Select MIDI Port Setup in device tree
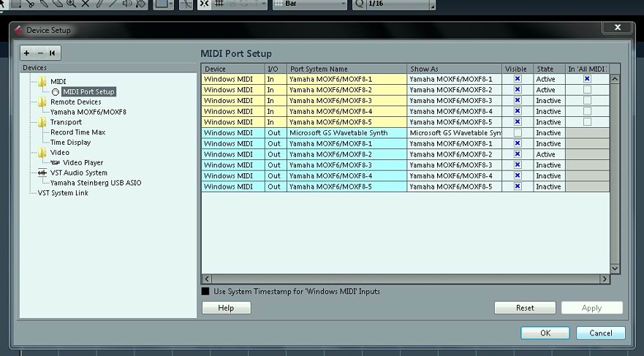 pos(88,91)
